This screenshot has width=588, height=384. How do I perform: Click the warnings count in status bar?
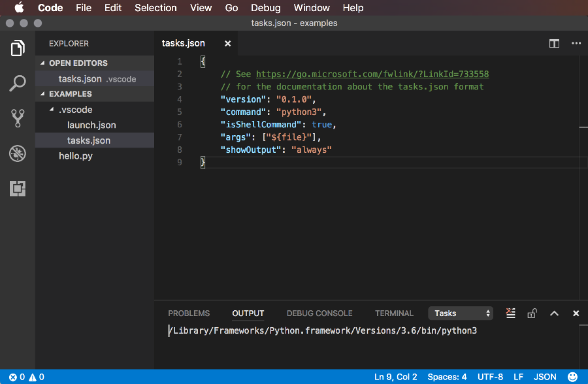pos(37,377)
